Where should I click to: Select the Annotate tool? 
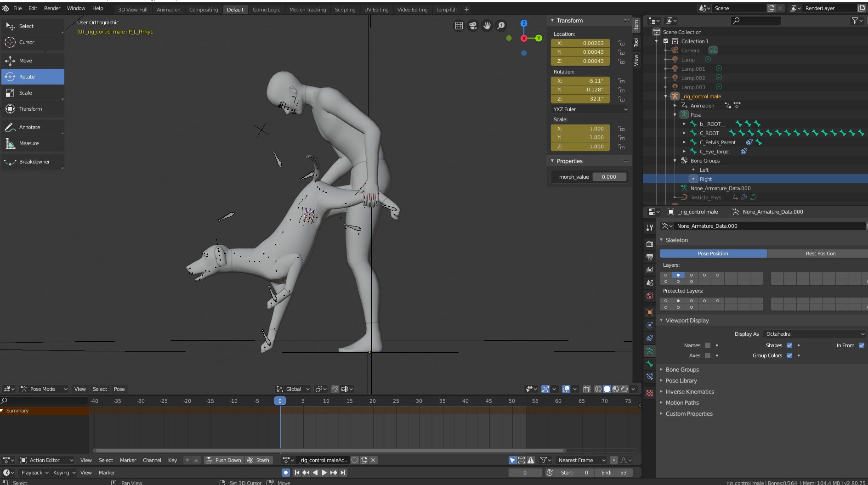pos(32,127)
